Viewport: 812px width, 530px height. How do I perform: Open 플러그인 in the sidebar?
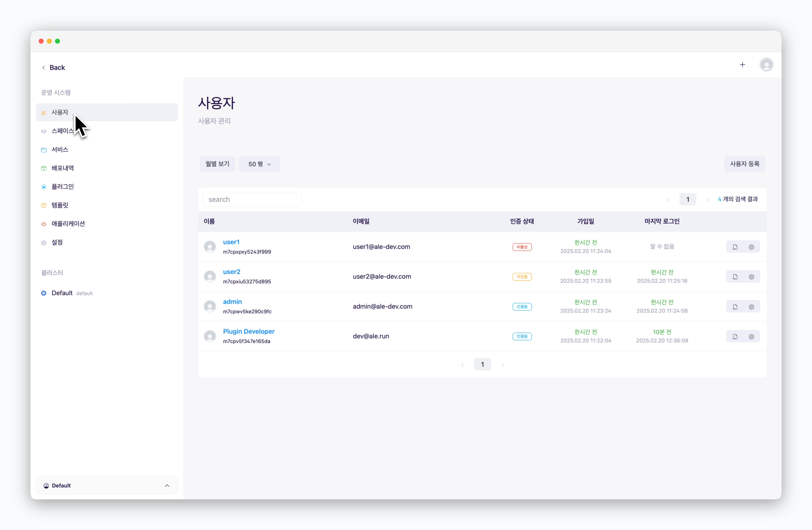coord(107,187)
